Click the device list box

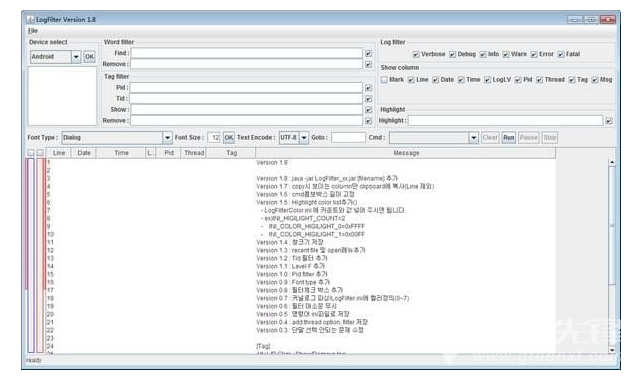click(x=62, y=96)
